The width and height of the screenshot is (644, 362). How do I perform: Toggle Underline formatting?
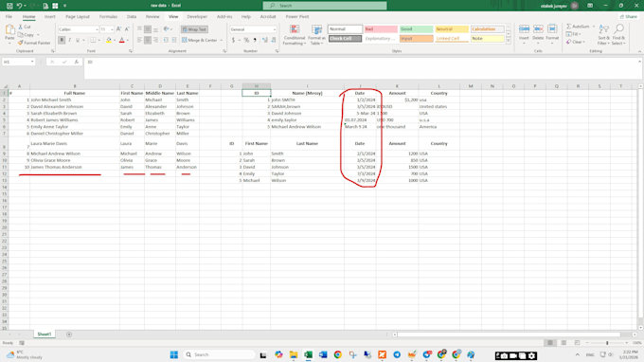click(x=78, y=40)
